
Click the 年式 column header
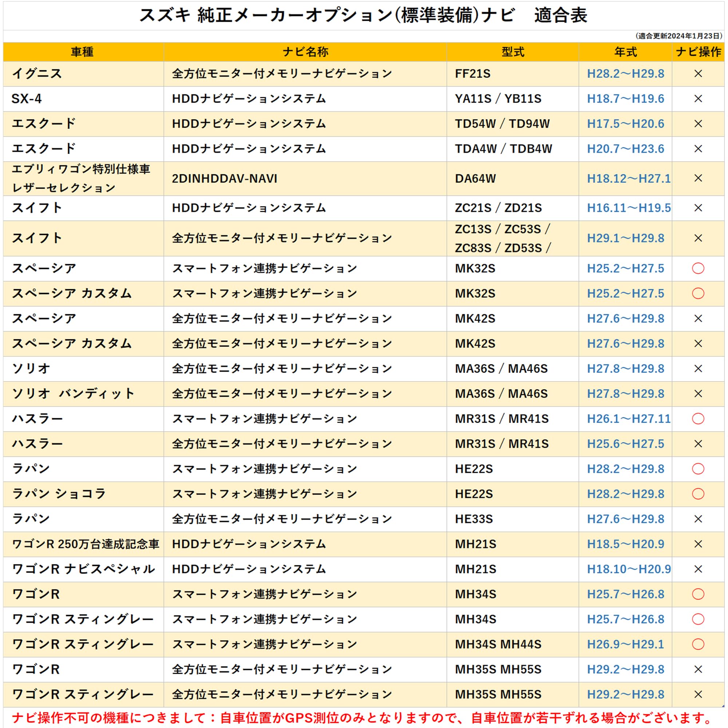(x=625, y=52)
